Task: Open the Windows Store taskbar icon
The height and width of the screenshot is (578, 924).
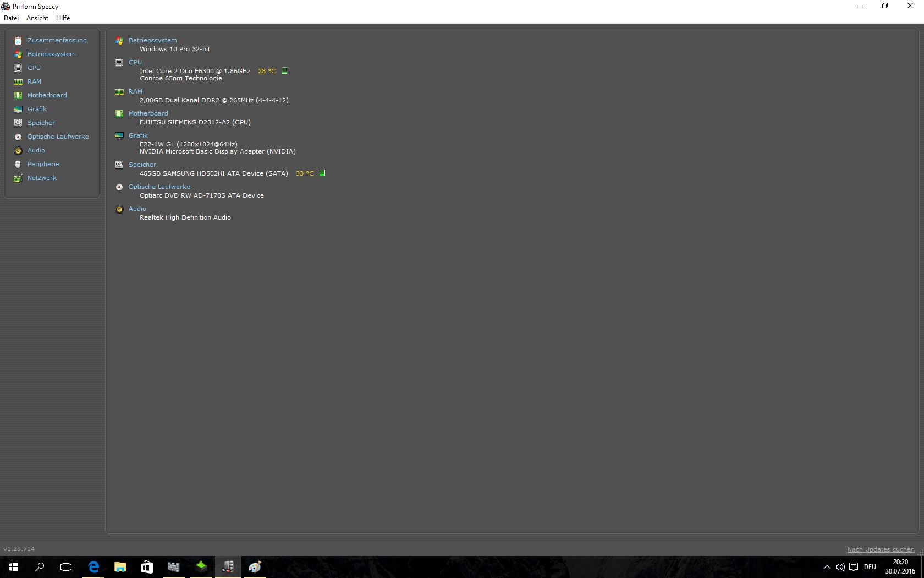Action: click(x=147, y=567)
